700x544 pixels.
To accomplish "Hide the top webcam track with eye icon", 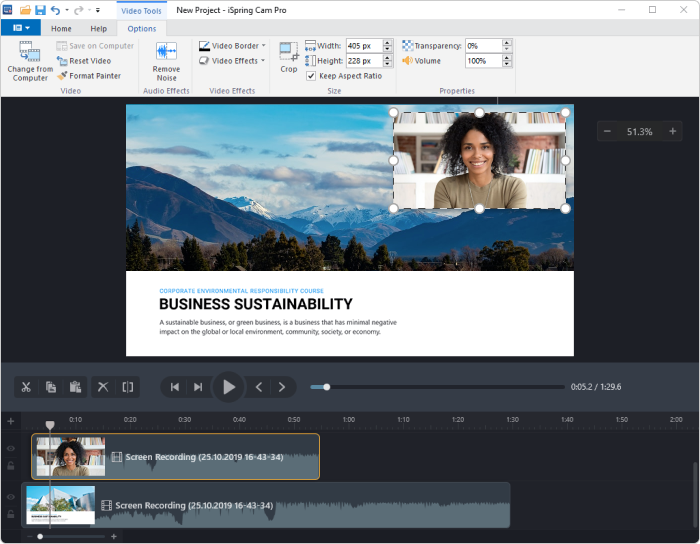I will (x=11, y=448).
